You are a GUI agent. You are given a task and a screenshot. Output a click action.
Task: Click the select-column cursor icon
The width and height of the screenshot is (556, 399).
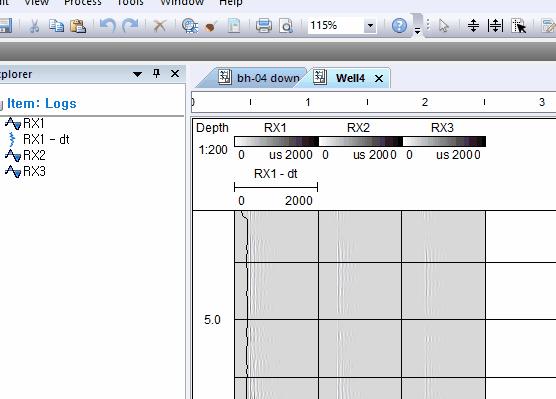(x=518, y=26)
